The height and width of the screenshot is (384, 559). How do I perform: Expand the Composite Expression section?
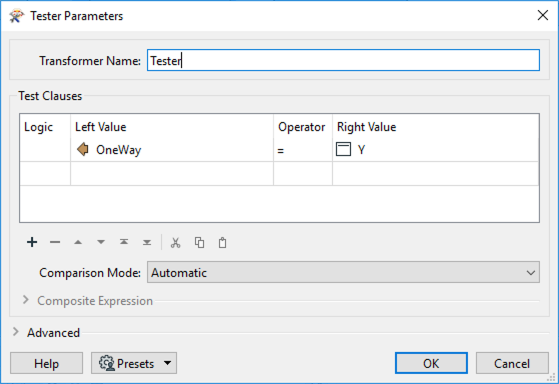[26, 300]
